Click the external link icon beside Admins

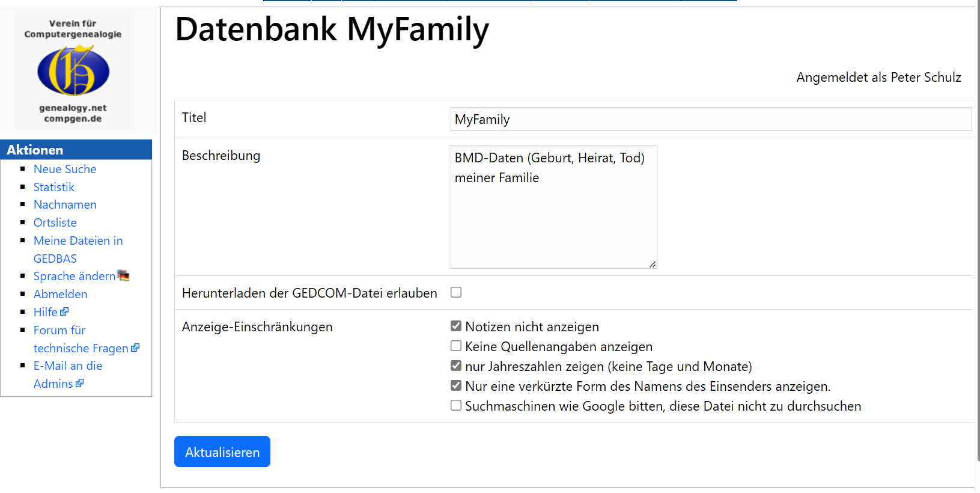click(79, 383)
